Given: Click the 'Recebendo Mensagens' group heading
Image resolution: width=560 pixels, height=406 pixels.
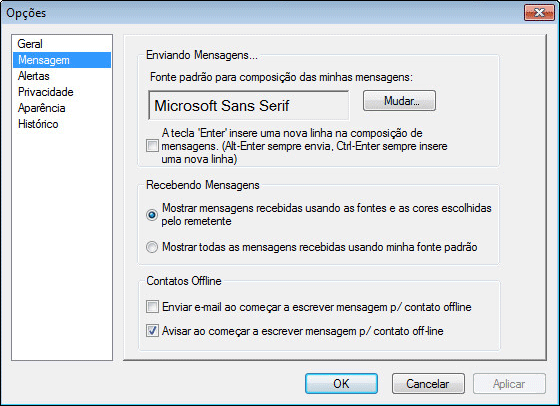Looking at the screenshot, I should (x=202, y=185).
